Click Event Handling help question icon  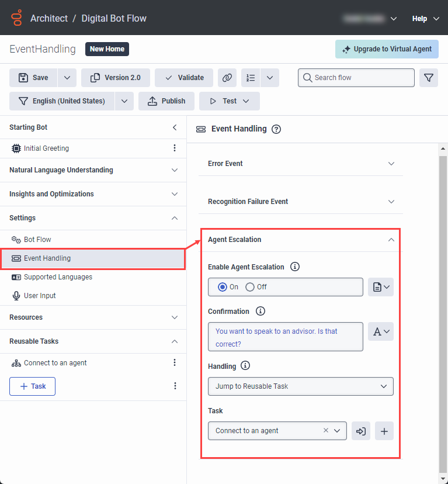coord(276,129)
